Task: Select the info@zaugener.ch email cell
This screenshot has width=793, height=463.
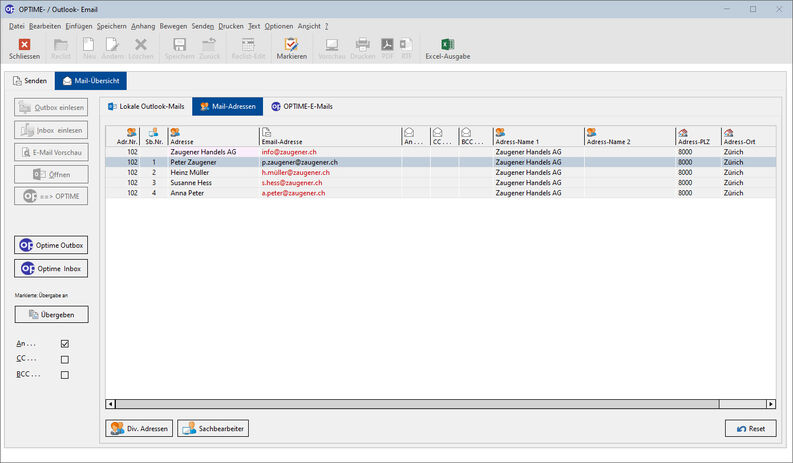Action: (330, 152)
